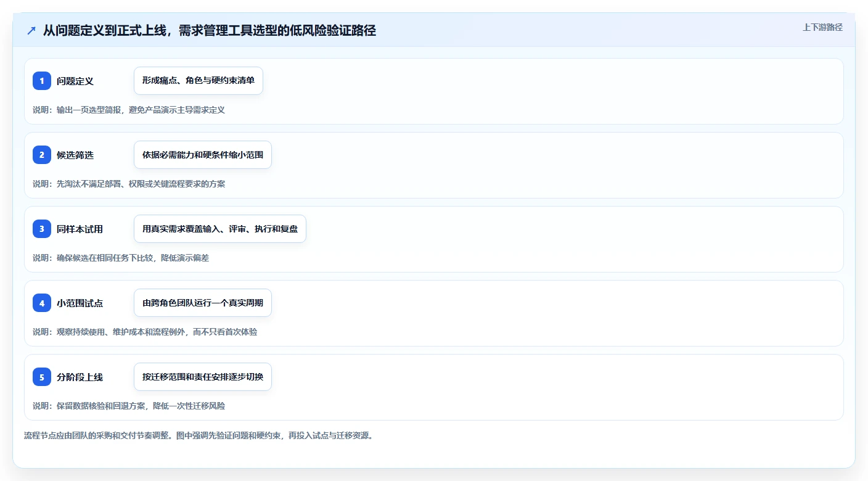Select step number badge 2
Screen dimensions: 868x481
click(42, 155)
